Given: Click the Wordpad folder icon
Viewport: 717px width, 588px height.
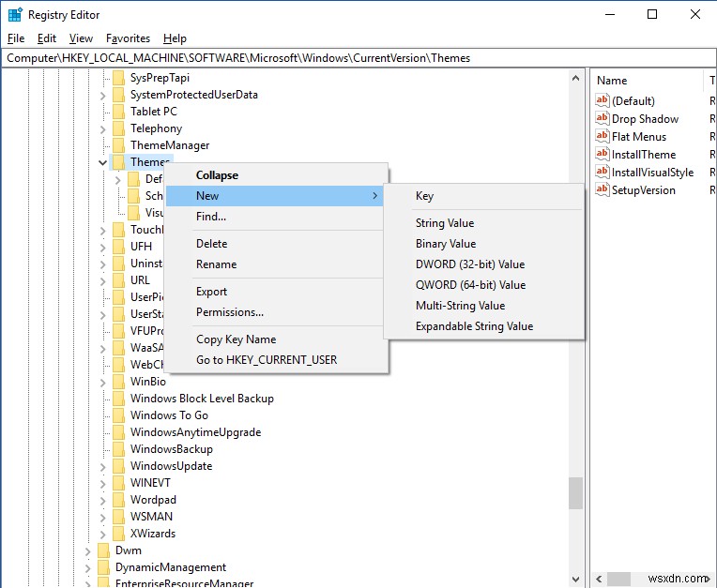Looking at the screenshot, I should point(118,500).
